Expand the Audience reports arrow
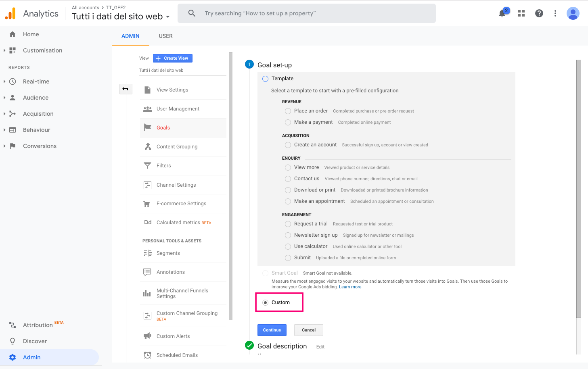 (4, 98)
